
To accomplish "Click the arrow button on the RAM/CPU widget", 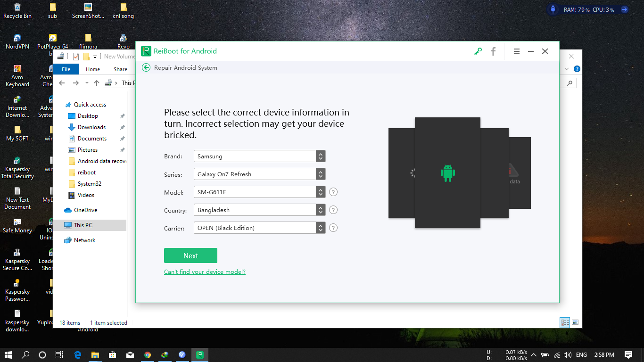I will pos(624,9).
